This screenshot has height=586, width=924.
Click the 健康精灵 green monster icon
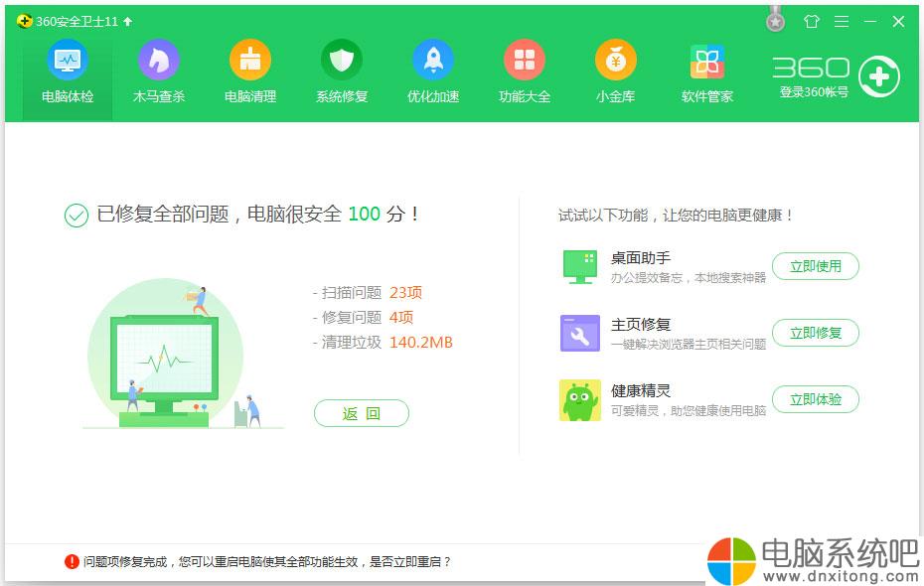click(580, 400)
